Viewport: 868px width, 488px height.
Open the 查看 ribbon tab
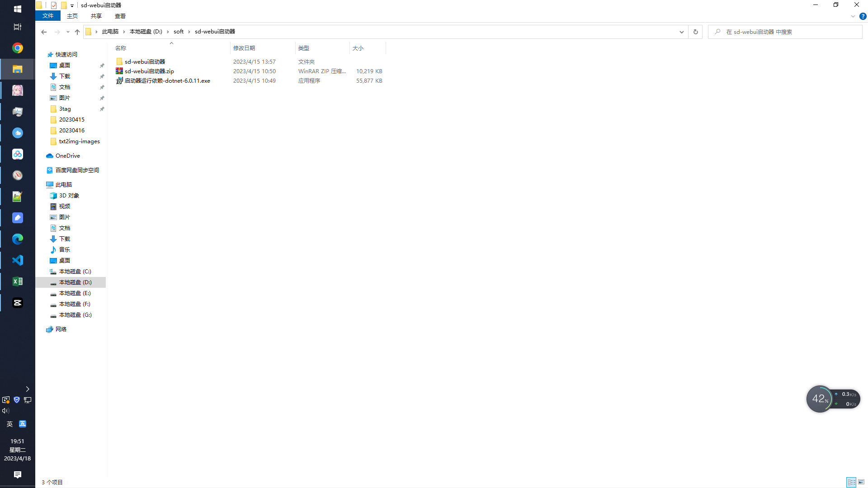120,16
